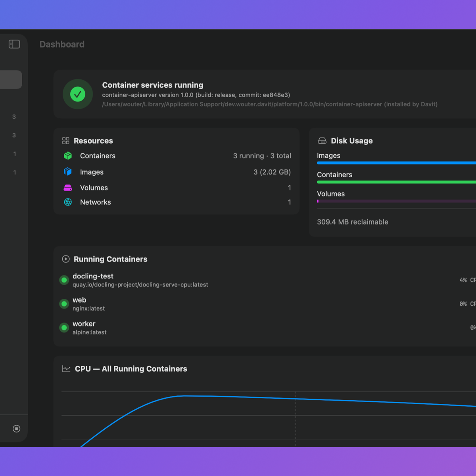The image size is (476, 476).
Task: Click quay.io docling-serve-cpu image name
Action: tap(140, 285)
